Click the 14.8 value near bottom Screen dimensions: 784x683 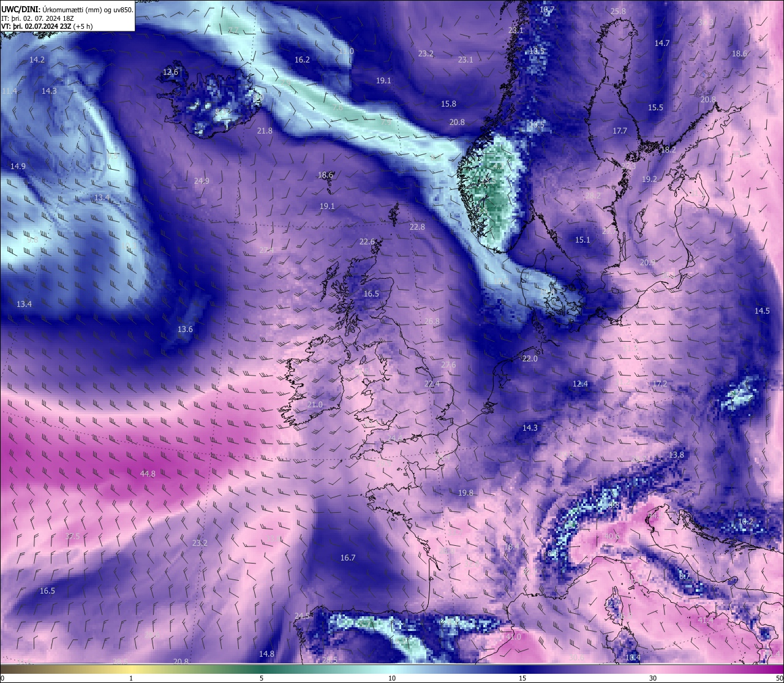click(266, 654)
